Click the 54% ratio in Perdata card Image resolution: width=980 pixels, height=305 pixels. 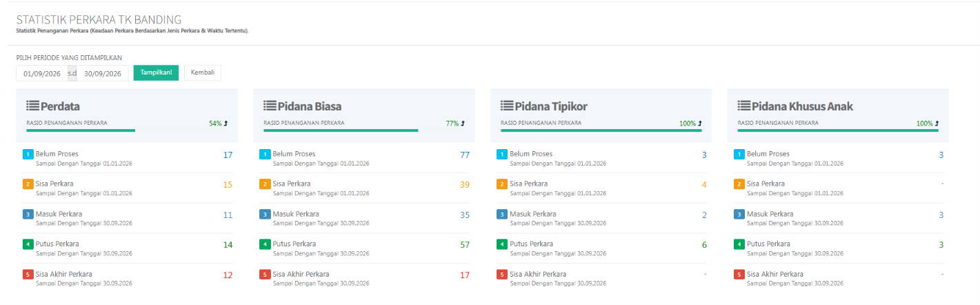point(215,124)
